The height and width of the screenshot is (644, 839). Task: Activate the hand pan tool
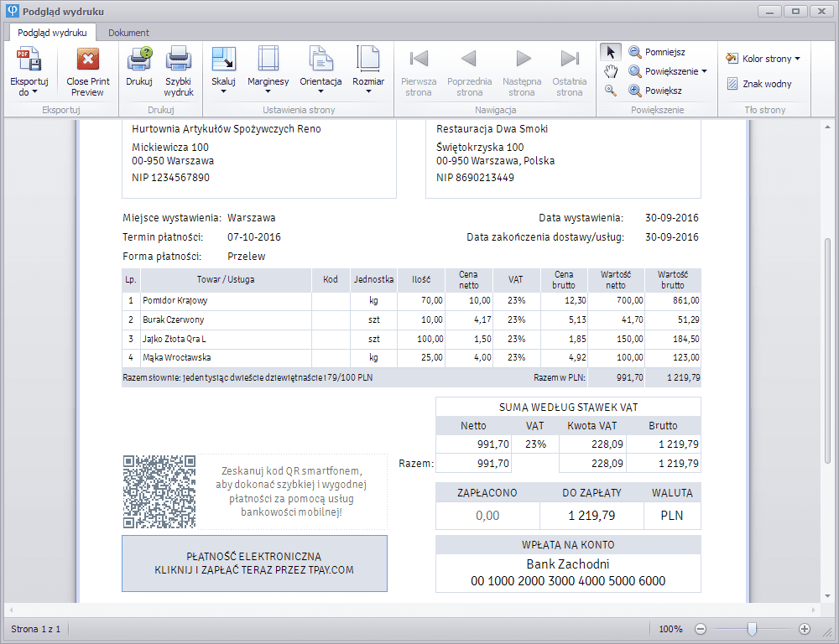(x=610, y=71)
